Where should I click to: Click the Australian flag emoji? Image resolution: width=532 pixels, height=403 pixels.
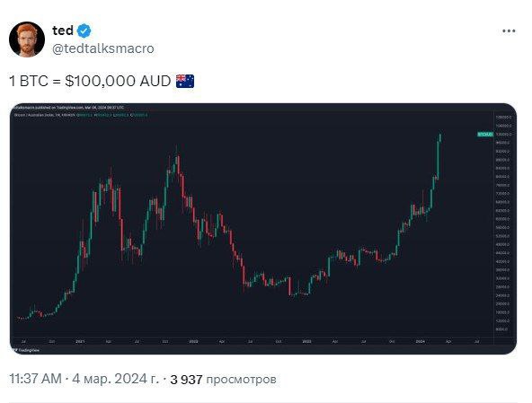(185, 82)
